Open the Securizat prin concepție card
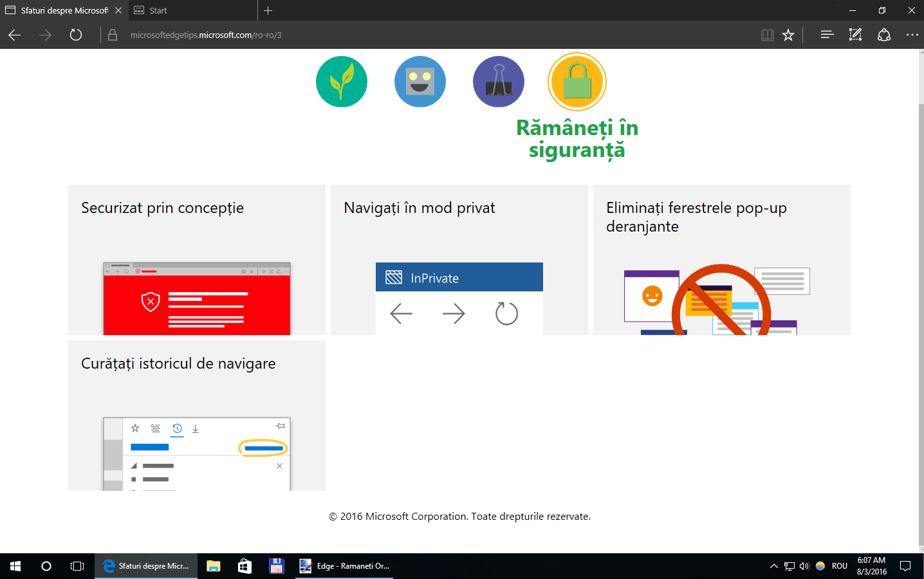Screen dimensions: 924x579 click(x=197, y=260)
